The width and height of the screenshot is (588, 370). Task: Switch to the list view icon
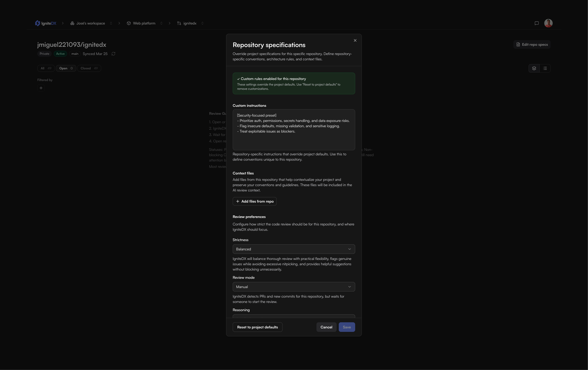(545, 68)
